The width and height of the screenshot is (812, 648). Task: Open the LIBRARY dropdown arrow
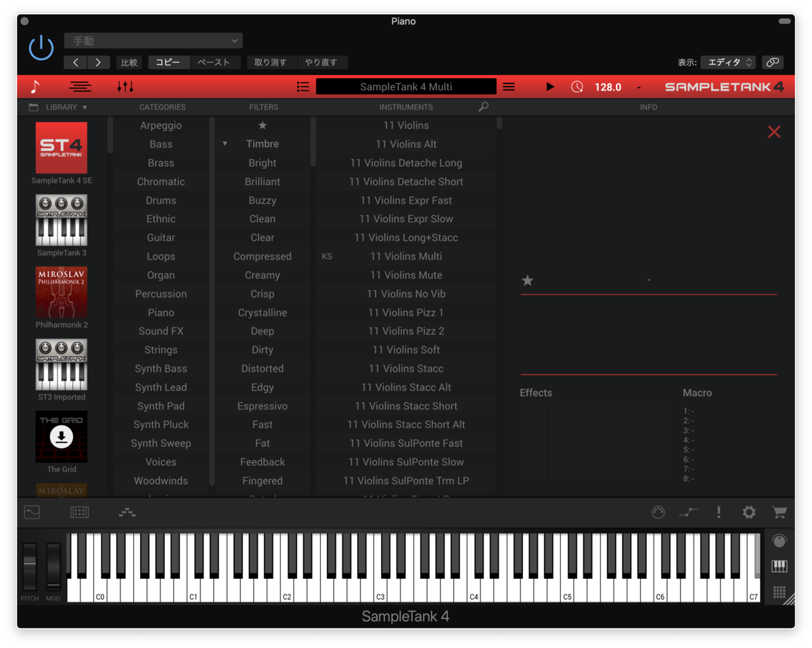coord(85,107)
